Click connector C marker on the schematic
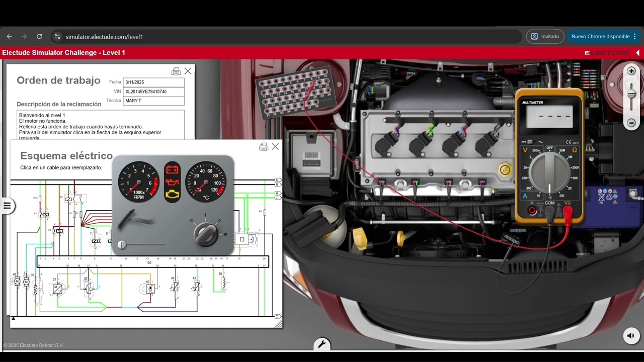 click(x=277, y=316)
